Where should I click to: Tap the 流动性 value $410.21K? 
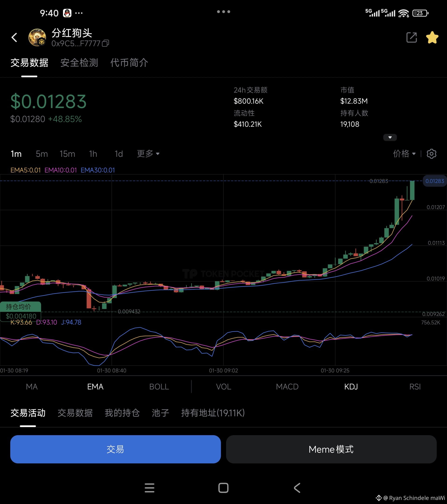248,124
